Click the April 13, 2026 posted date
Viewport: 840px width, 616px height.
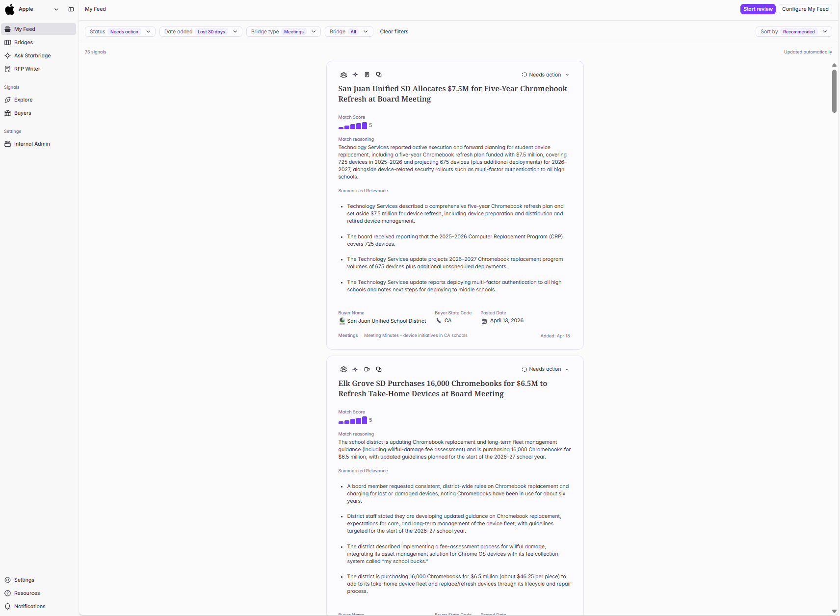[507, 321]
